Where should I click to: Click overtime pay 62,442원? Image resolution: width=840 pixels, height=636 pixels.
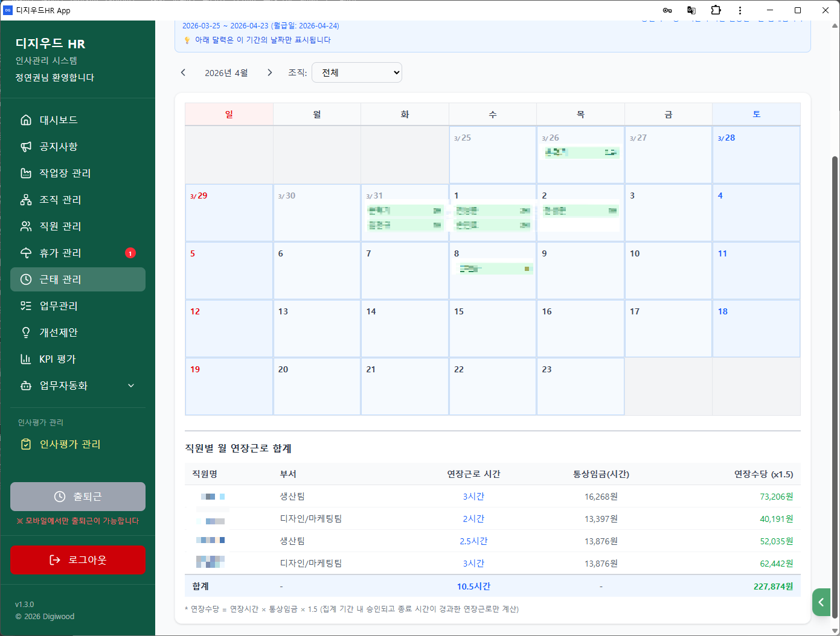[777, 564]
